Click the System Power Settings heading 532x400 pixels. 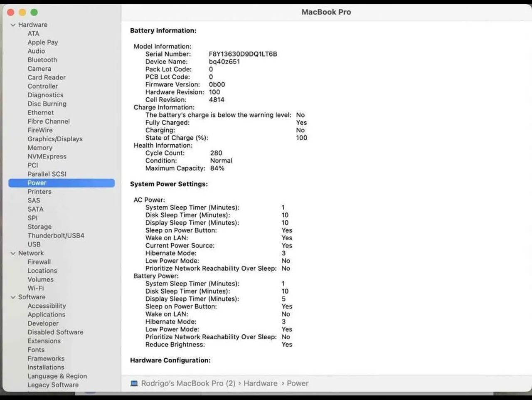point(169,184)
